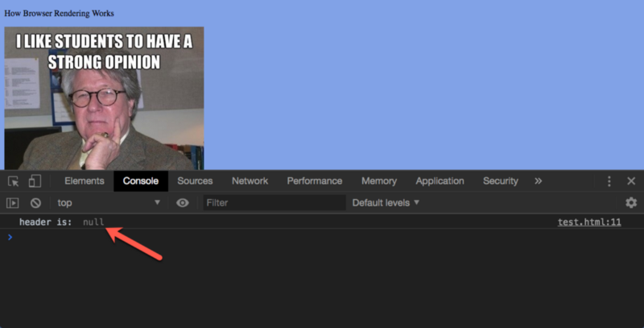Open console settings gear icon
The width and height of the screenshot is (644, 328).
(x=631, y=202)
